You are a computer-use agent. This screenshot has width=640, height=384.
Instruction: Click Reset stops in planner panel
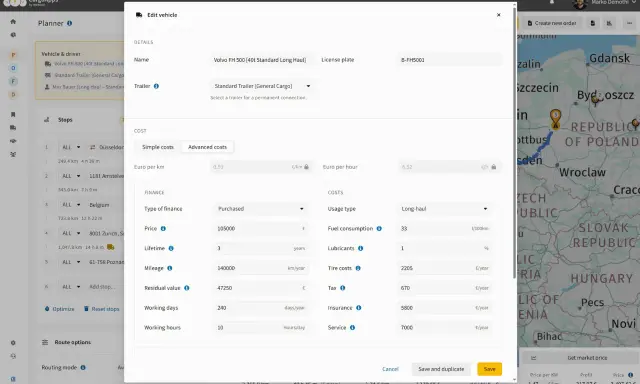pyautogui.click(x=102, y=309)
